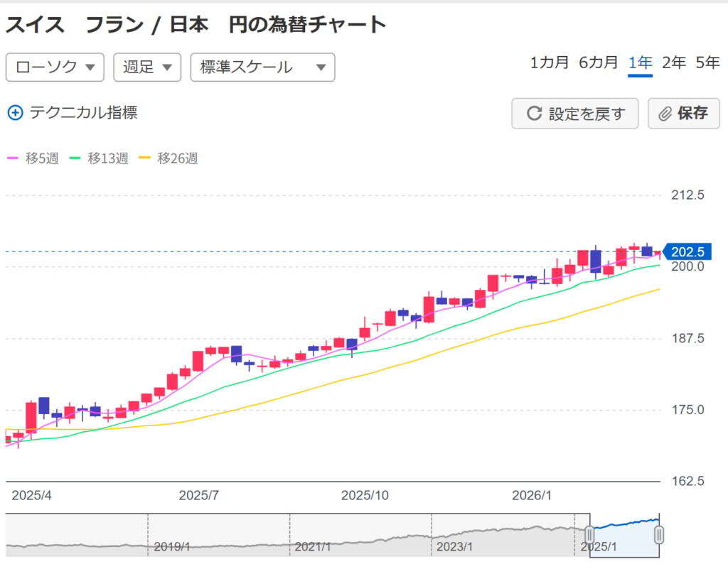Click the left range slider handle

tap(589, 535)
